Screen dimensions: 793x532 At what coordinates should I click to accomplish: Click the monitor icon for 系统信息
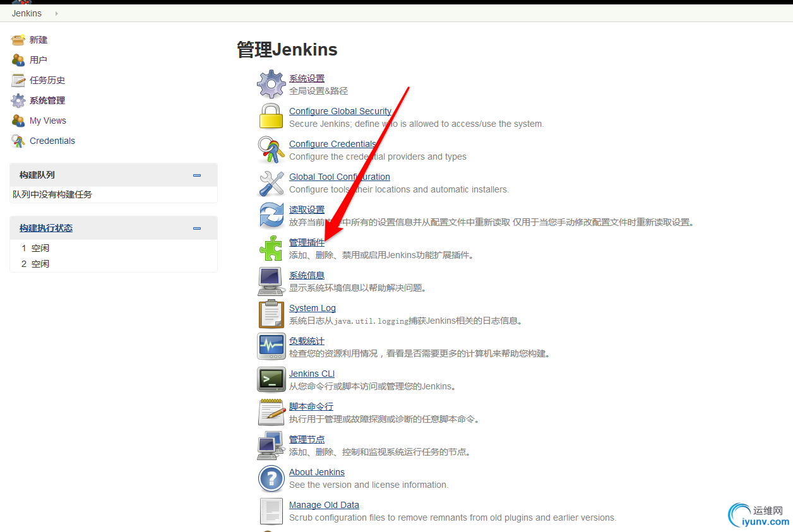(271, 281)
